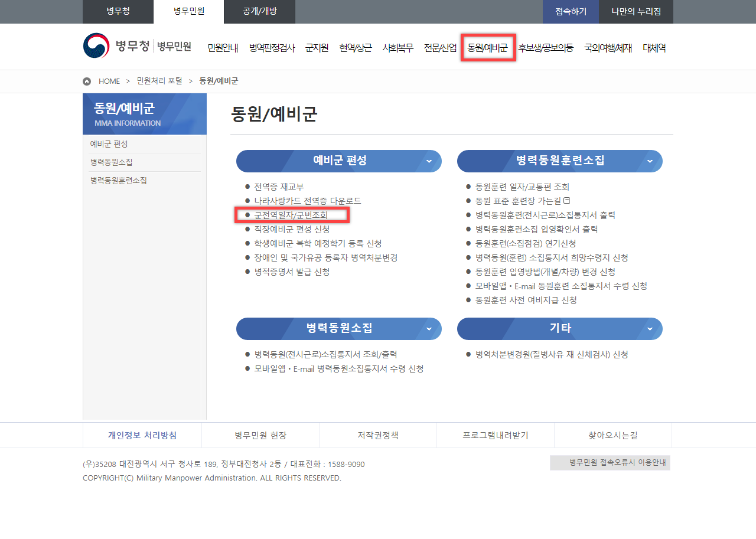Click the 기타 section header
Image resolution: width=756 pixels, height=539 pixels.
tap(560, 329)
